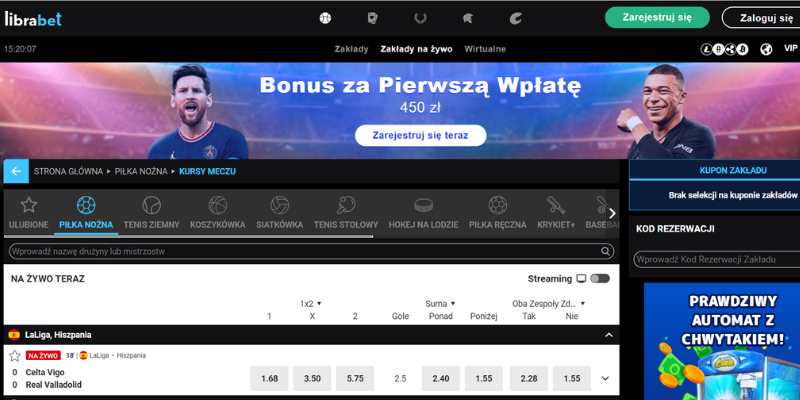
Task: Click the laurel wreath icon in header
Action: tap(420, 18)
